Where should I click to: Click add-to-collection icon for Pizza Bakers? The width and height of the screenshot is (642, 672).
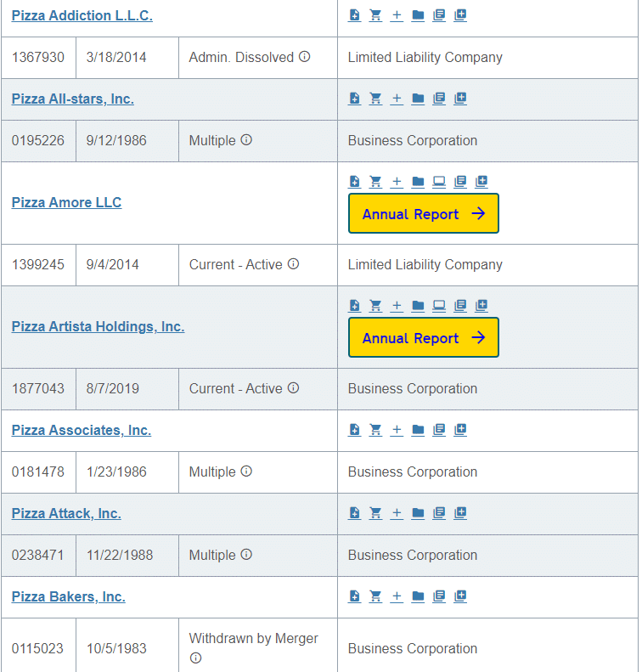click(x=460, y=596)
